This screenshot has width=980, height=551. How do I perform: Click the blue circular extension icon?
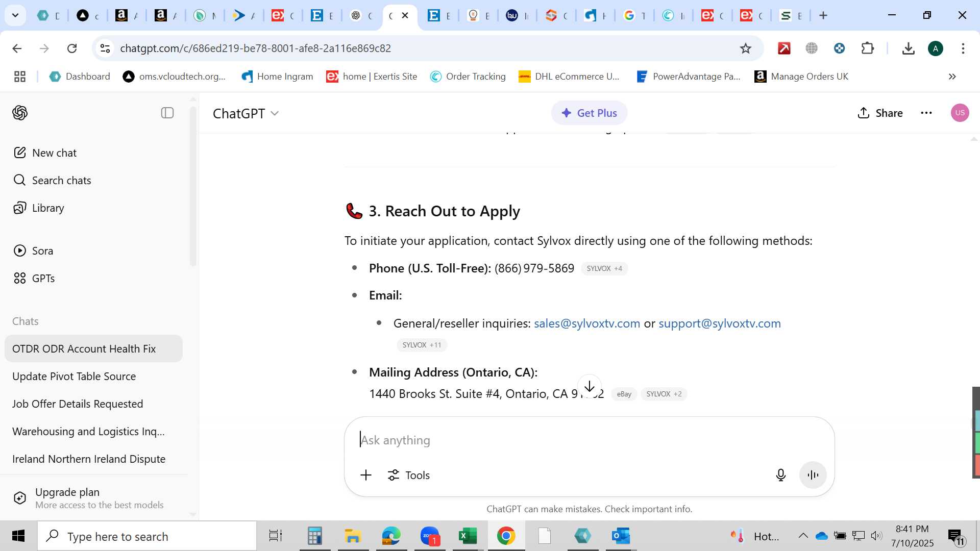click(839, 48)
